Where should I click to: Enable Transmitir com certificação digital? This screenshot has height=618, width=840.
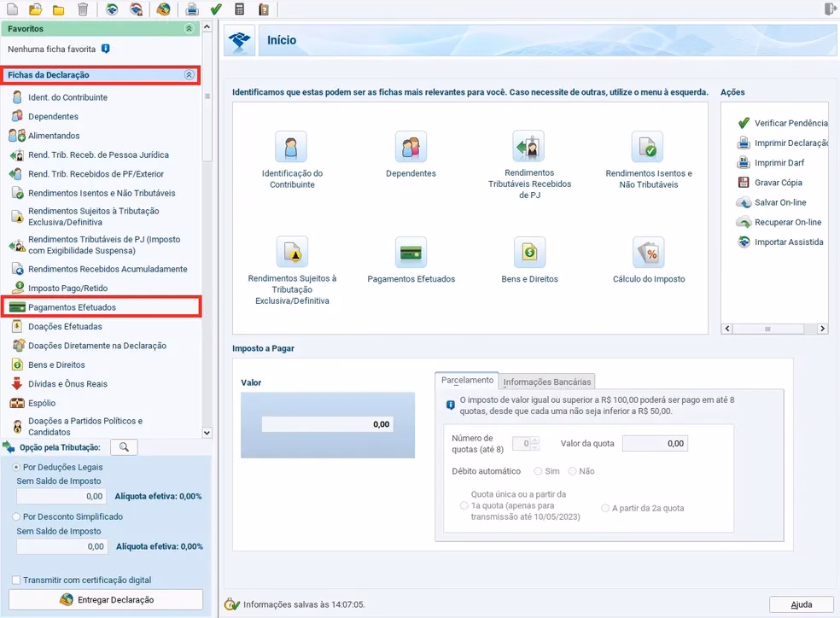coord(17,580)
